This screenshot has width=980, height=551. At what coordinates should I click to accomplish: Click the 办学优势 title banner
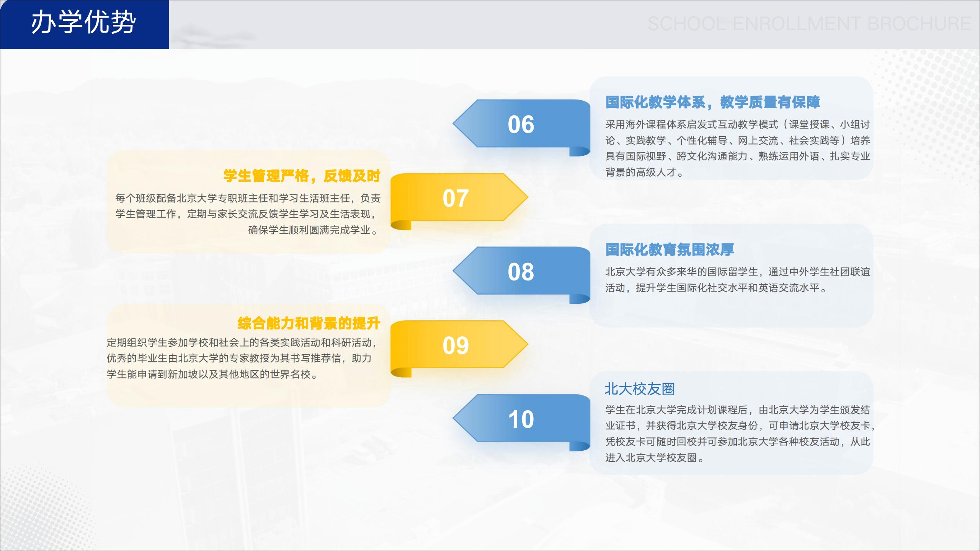[x=84, y=24]
